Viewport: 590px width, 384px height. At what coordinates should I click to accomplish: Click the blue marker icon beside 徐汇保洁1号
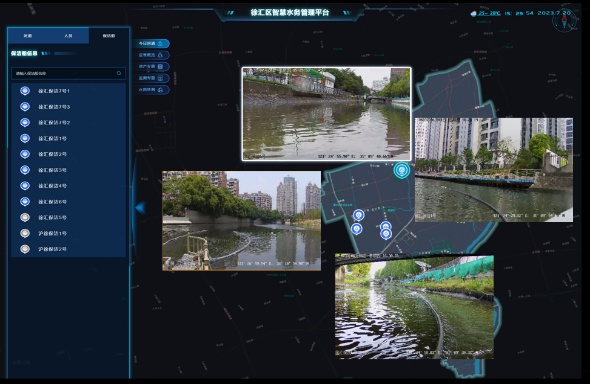coord(25,138)
